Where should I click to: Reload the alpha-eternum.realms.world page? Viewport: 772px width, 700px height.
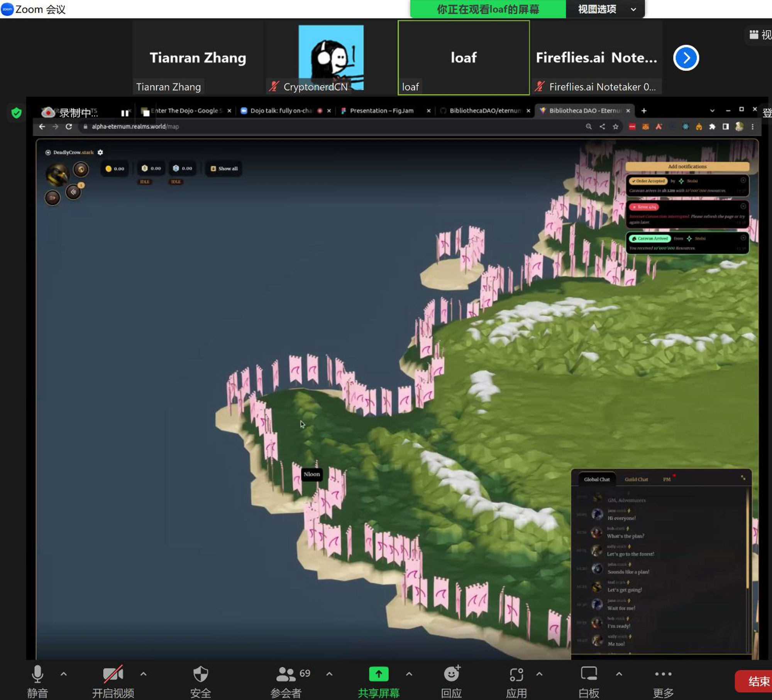tap(69, 127)
